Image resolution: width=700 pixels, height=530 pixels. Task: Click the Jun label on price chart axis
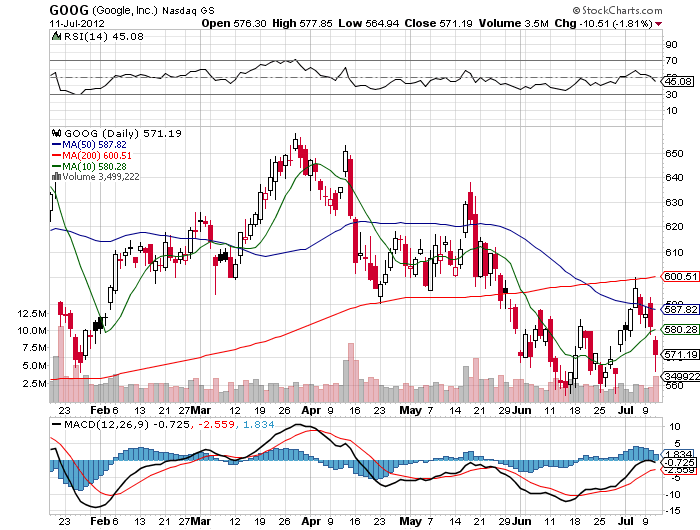pos(521,410)
